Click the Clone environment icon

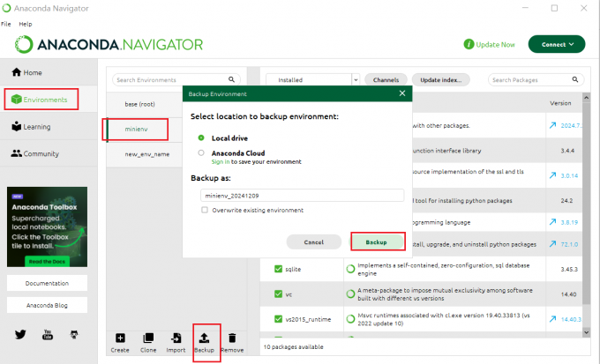pyautogui.click(x=148, y=338)
